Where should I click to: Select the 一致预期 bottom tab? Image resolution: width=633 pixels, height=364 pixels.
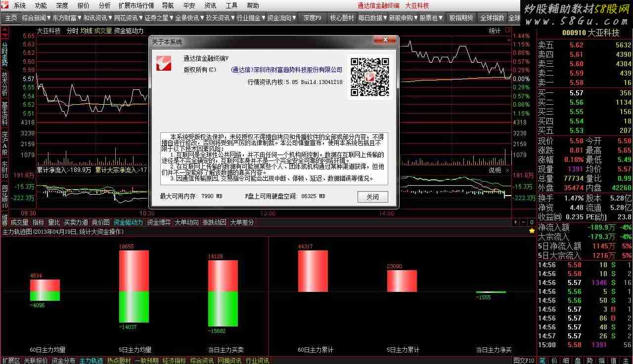pos(147,361)
